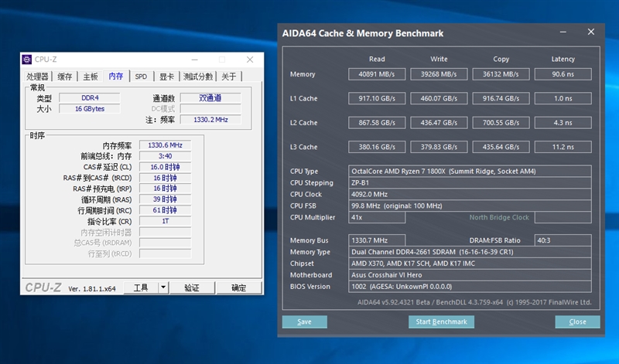
Task: Select the Memory Latency value 90.6 ns
Action: click(563, 74)
